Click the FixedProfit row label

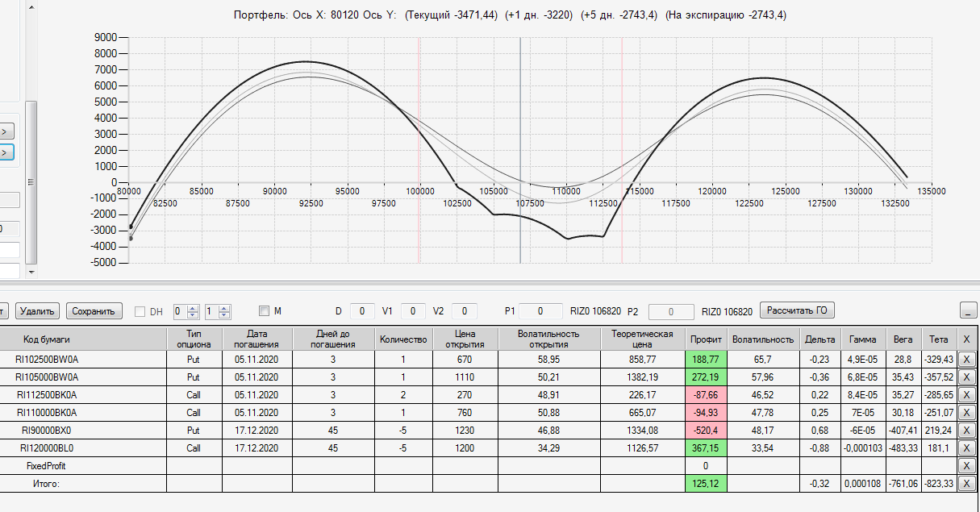coord(47,466)
